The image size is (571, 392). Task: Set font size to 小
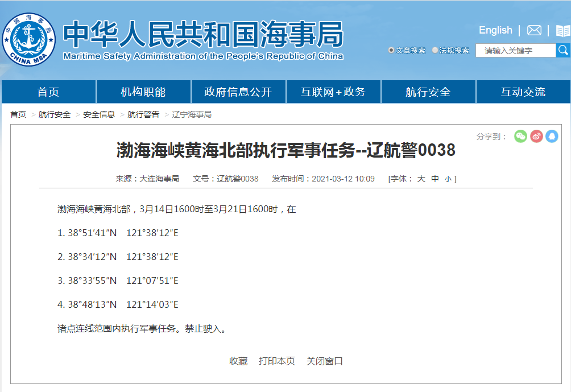point(448,179)
